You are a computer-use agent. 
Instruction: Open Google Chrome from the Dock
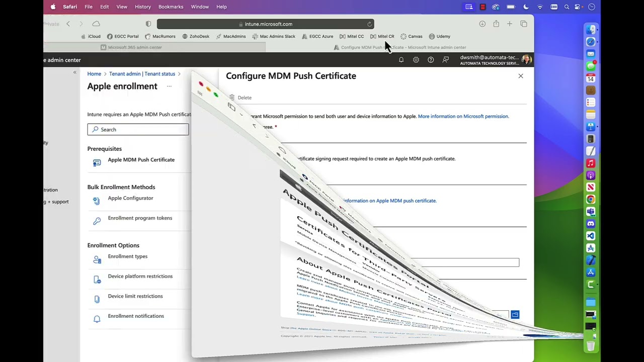click(x=591, y=200)
